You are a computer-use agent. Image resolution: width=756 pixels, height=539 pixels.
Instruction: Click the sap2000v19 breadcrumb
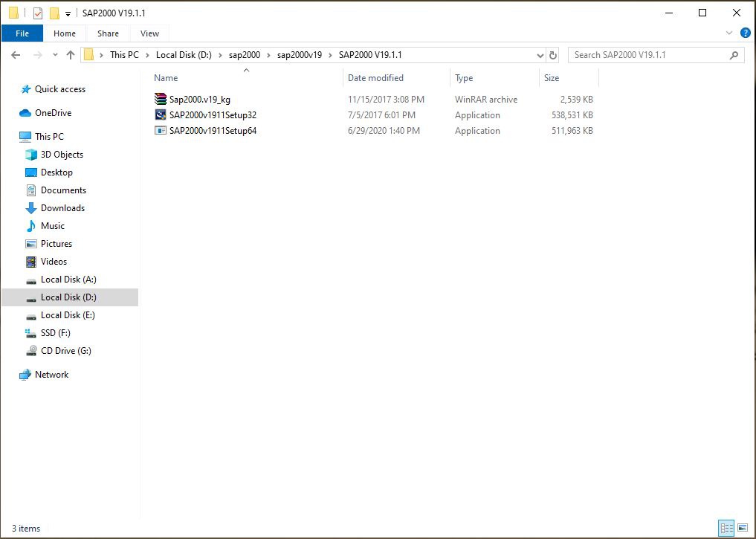pyautogui.click(x=300, y=55)
